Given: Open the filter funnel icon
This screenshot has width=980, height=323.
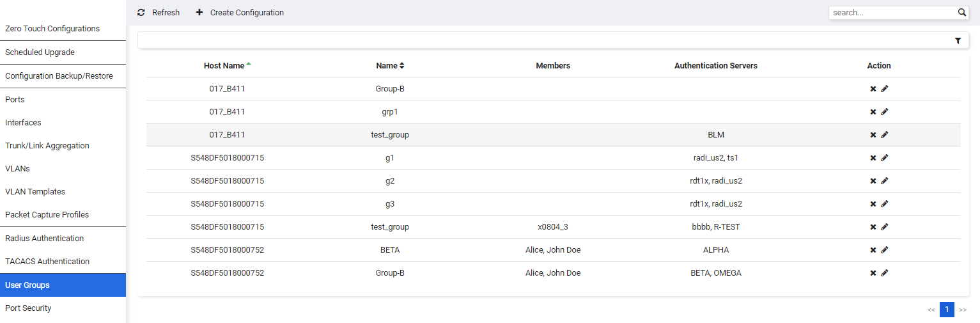Looking at the screenshot, I should (958, 40).
